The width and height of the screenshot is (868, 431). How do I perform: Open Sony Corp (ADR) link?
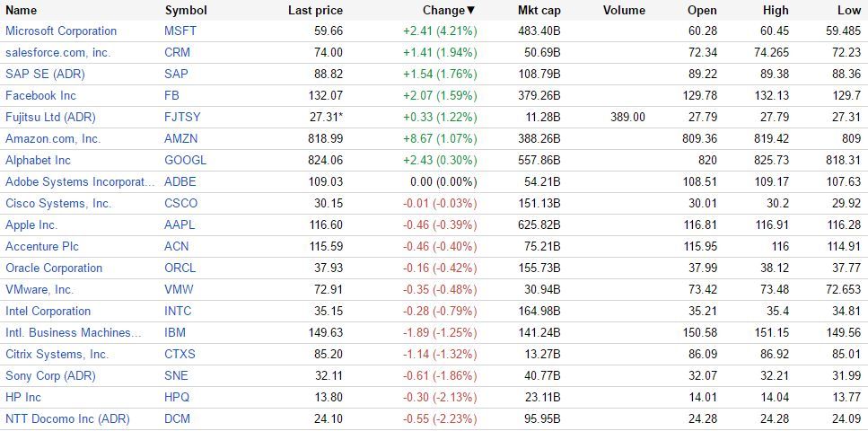50,375
